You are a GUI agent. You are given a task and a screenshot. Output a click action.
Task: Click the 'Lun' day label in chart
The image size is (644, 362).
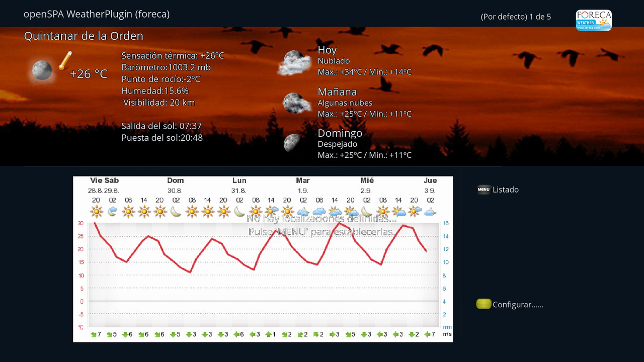click(x=239, y=180)
